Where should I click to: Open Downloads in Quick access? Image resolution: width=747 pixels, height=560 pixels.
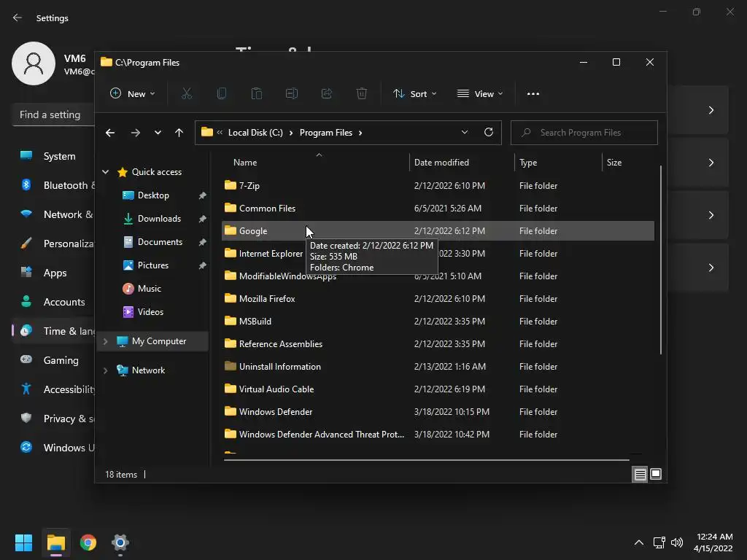click(x=159, y=219)
